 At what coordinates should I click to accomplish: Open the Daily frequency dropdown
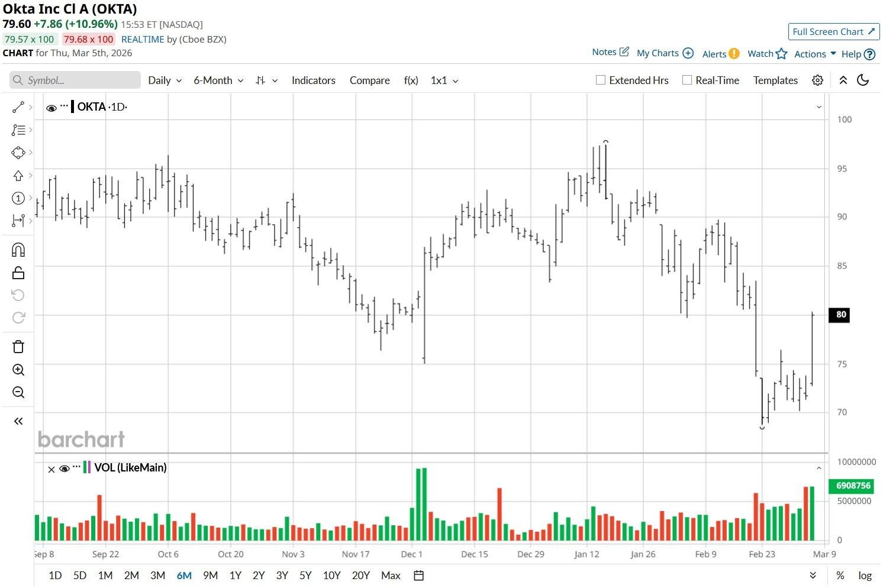pos(165,80)
